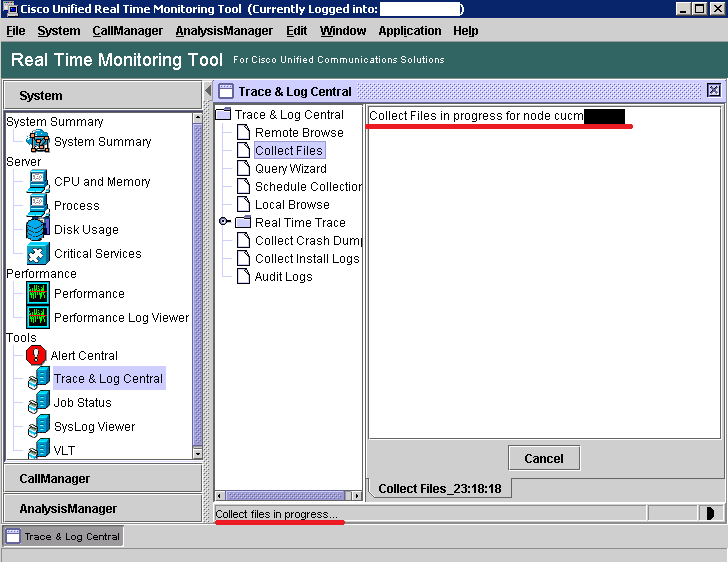
Task: Close the Trace & Log Central panel
Action: point(714,90)
